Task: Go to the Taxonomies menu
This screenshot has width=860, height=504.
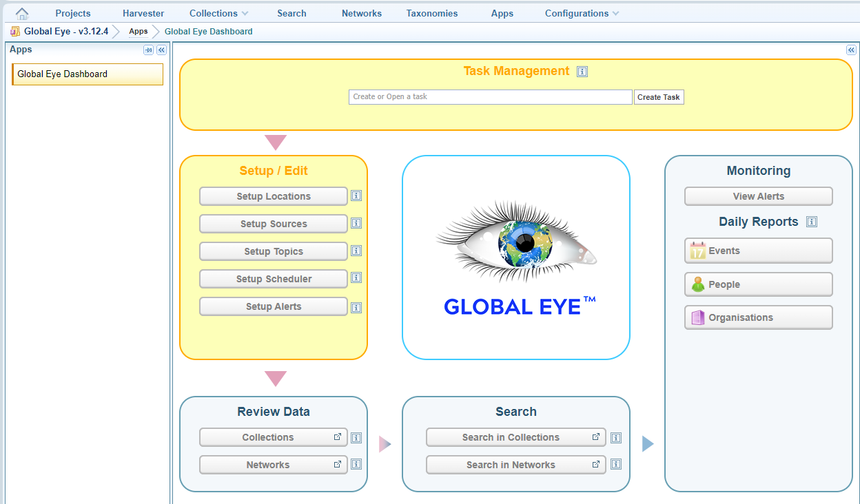Action: tap(432, 13)
